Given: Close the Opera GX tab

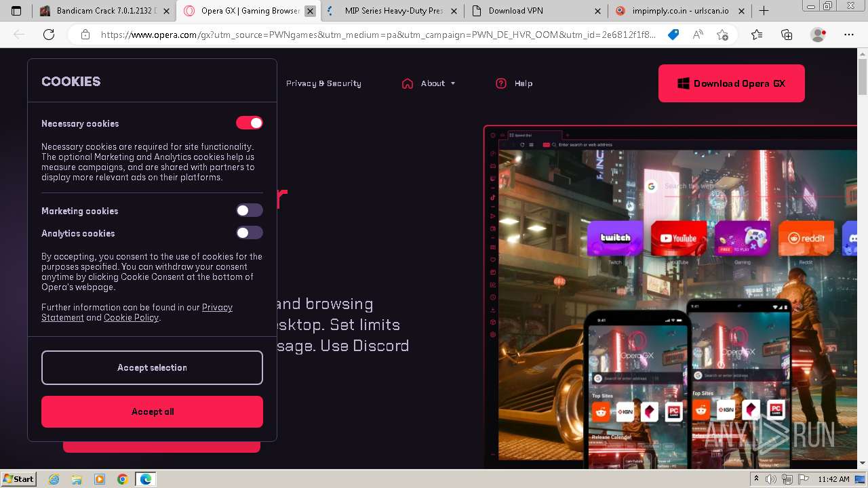Looking at the screenshot, I should click(309, 11).
